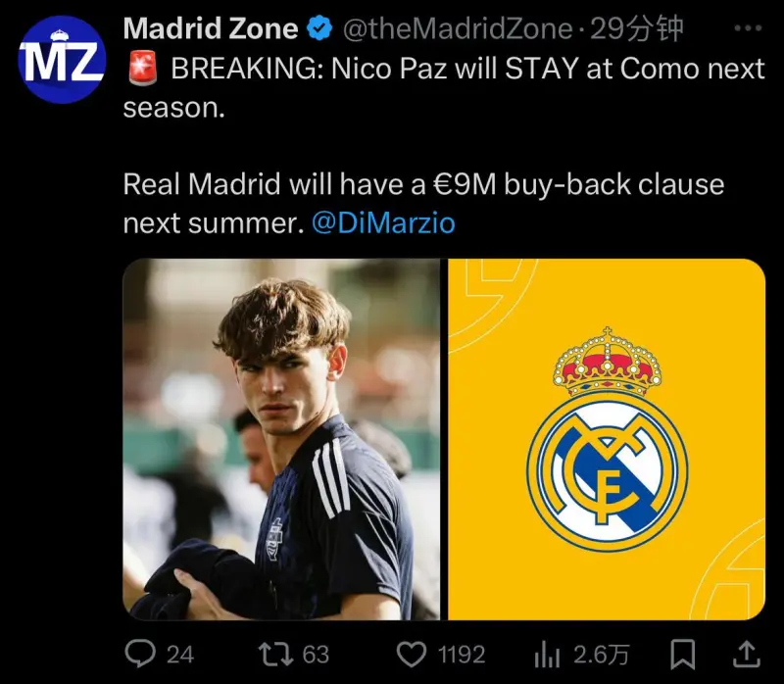Screen dimensions: 784x684
Task: Click the 29分钟 timestamp
Action: click(x=636, y=29)
